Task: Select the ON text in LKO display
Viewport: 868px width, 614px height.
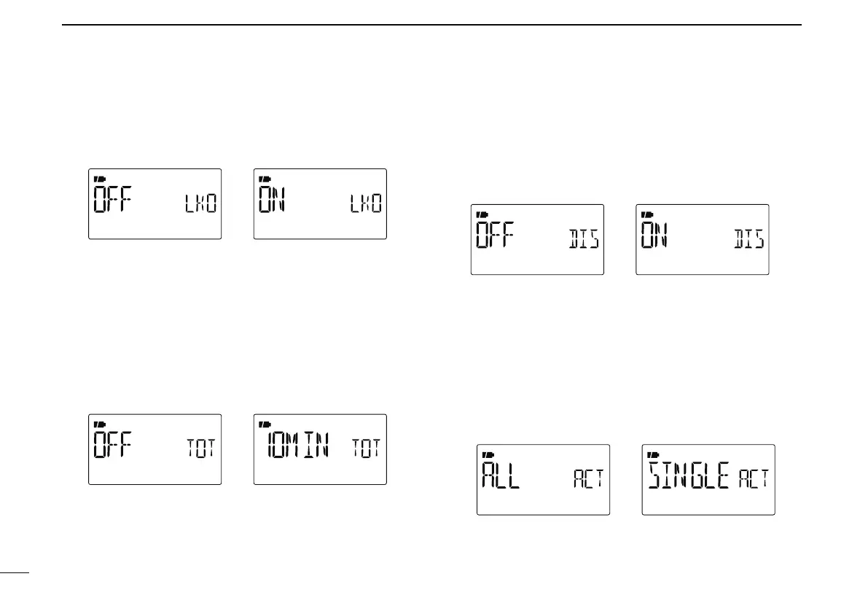Action: pyautogui.click(x=272, y=199)
